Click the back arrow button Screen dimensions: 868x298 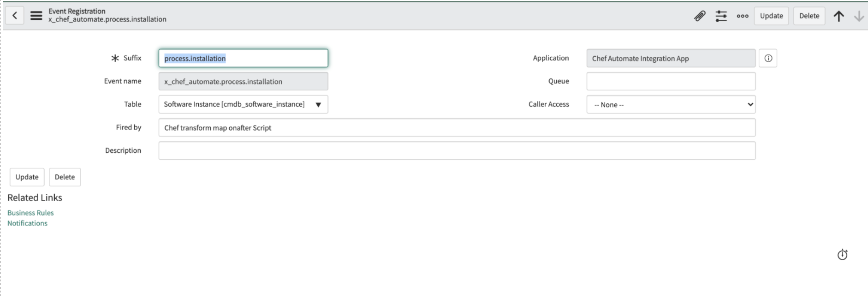(15, 16)
